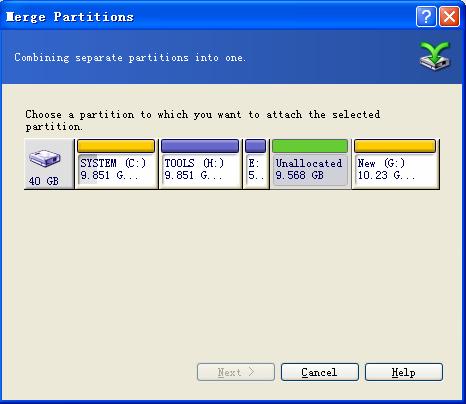466x404 pixels.
Task: Click the yellow bar above SYSTEM (C:)
Action: pos(116,146)
